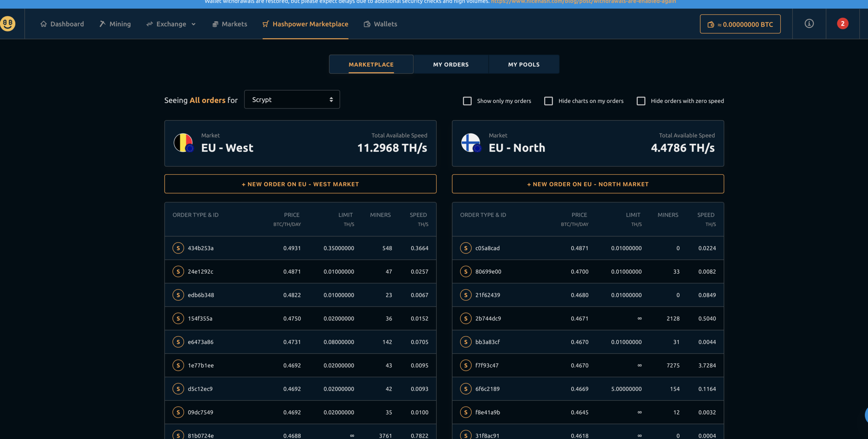Screen dimensions: 868x439
Task: Click the S icon for order f8e41a9b
Action: [466, 412]
